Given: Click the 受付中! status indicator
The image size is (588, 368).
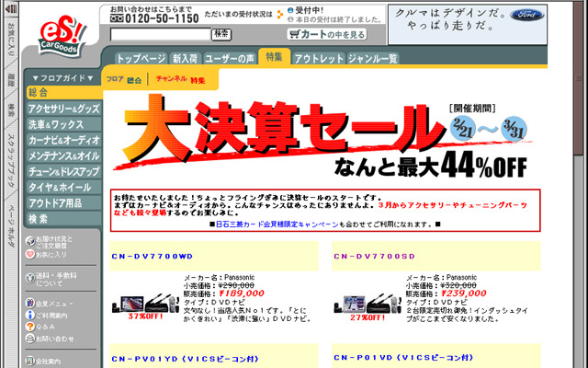Looking at the screenshot, I should pyautogui.click(x=305, y=10).
